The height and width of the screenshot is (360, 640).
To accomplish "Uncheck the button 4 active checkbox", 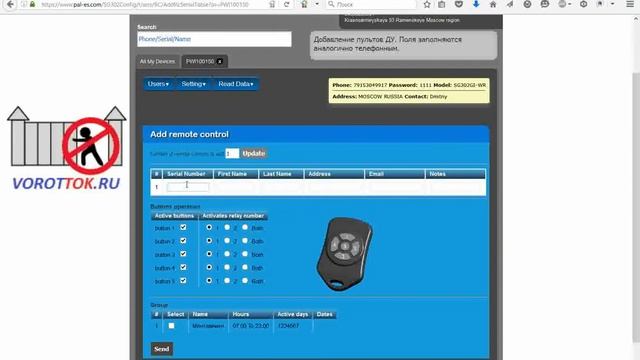I will pyautogui.click(x=183, y=267).
